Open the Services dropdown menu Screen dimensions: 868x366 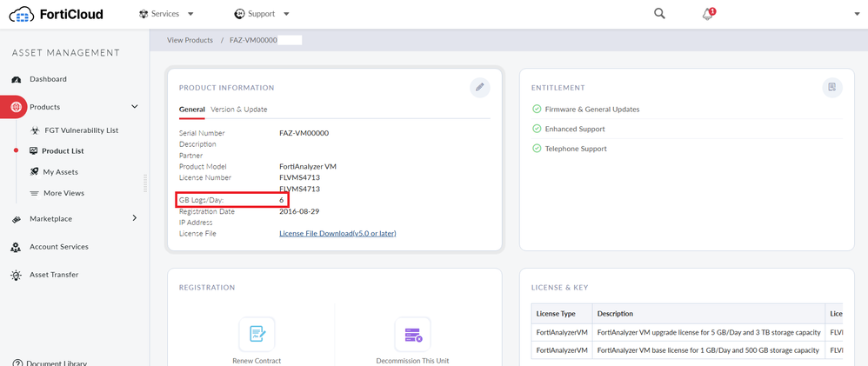(166, 14)
